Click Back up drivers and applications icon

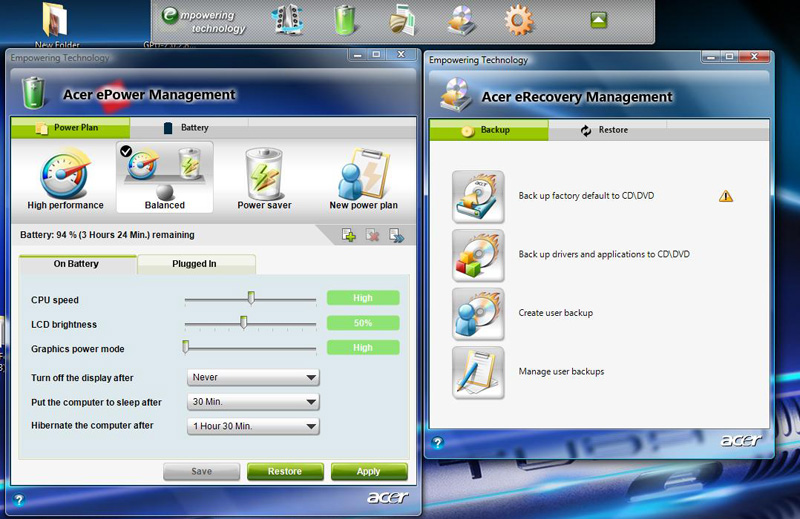point(478,255)
